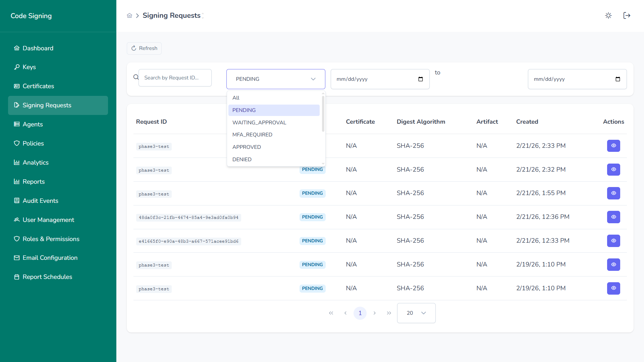Select WAITING_APPROVAL status option
The width and height of the screenshot is (644, 362).
[x=259, y=122]
